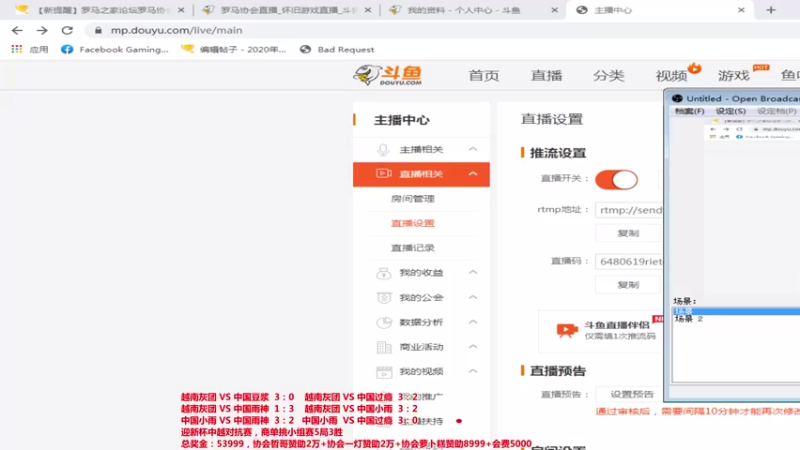Toggle the 数据分析 section chevron

point(473,322)
